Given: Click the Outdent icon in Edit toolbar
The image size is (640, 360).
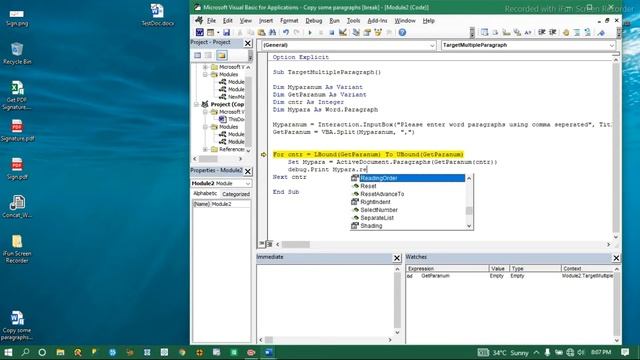Looking at the screenshot, I should click(553, 32).
